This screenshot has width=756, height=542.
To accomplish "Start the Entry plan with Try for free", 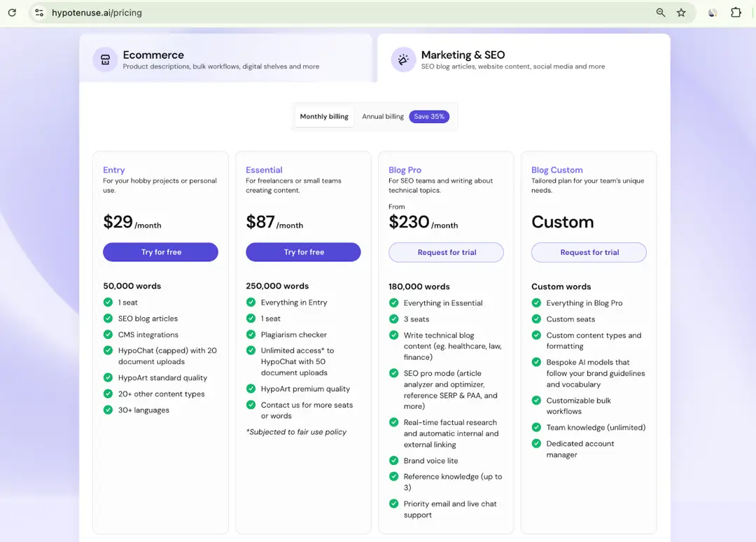I will 160,252.
